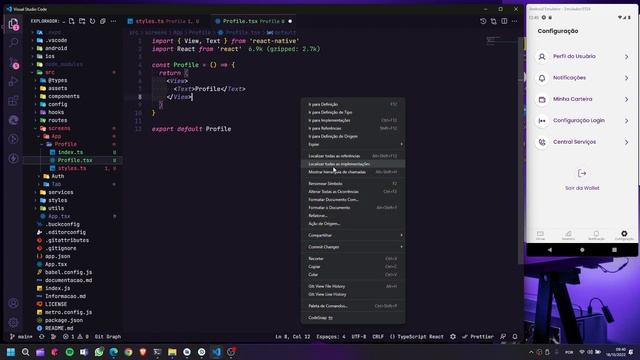640x360 pixels.
Task: Open Source Control view with badge
Action: point(13,62)
